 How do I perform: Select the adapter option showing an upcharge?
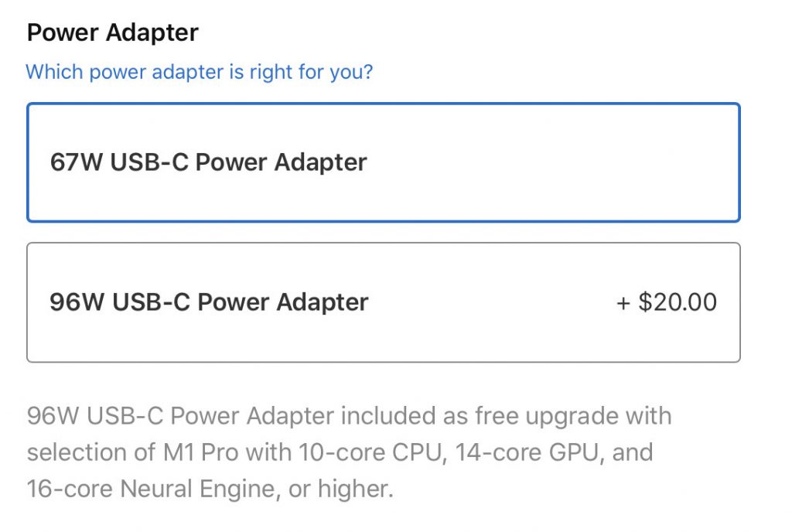pyautogui.click(x=384, y=302)
